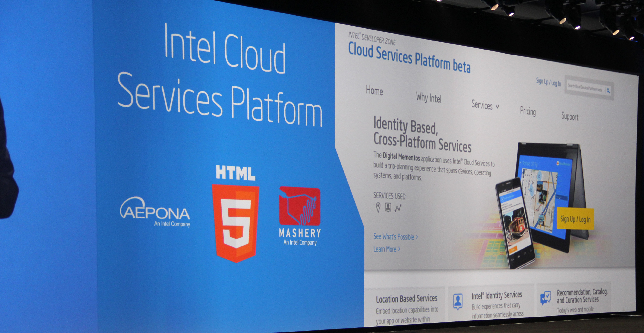Click the identity person service icon
The image size is (644, 333).
pos(388,207)
